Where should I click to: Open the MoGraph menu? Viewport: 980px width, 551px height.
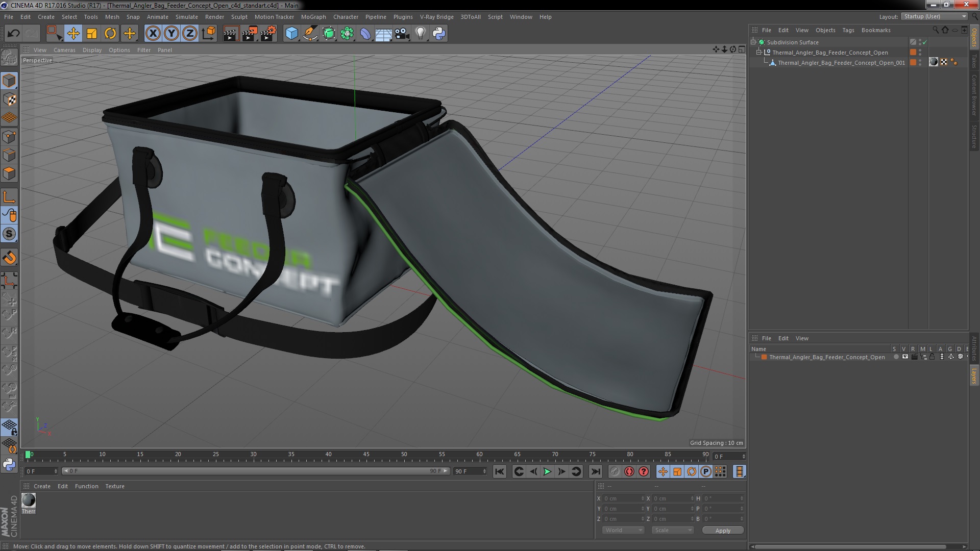[313, 17]
